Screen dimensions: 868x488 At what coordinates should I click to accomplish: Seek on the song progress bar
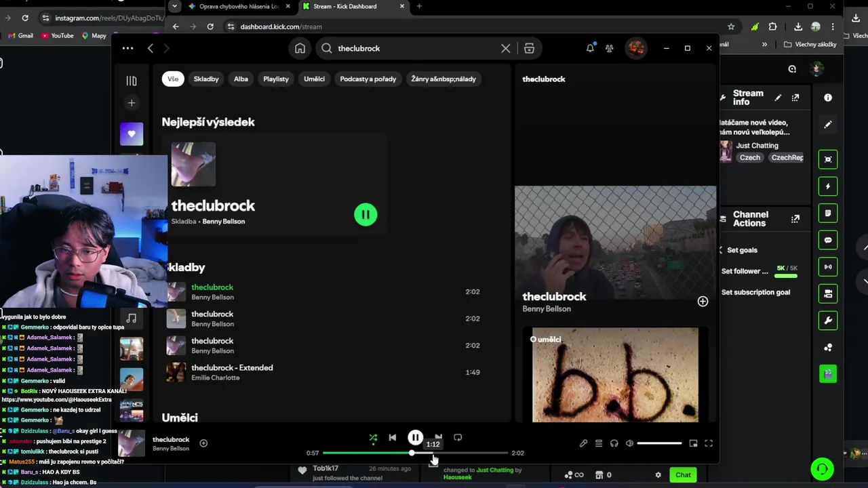(415, 453)
